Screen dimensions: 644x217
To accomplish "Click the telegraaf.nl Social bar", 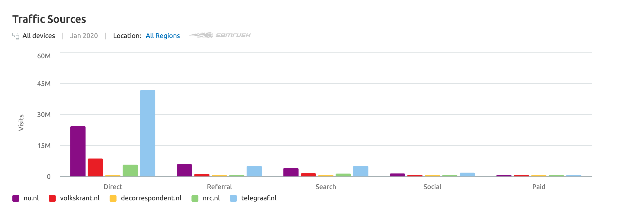I will tap(467, 174).
